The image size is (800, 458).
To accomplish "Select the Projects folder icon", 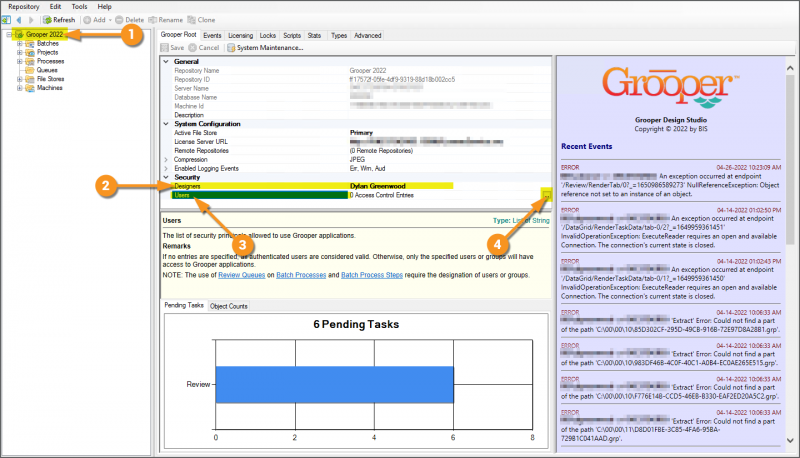I will click(30, 53).
